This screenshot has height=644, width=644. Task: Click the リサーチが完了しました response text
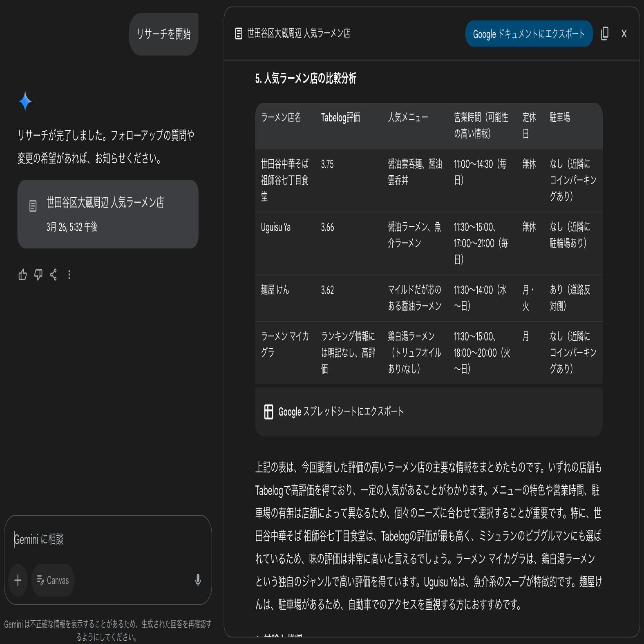pyautogui.click(x=106, y=146)
